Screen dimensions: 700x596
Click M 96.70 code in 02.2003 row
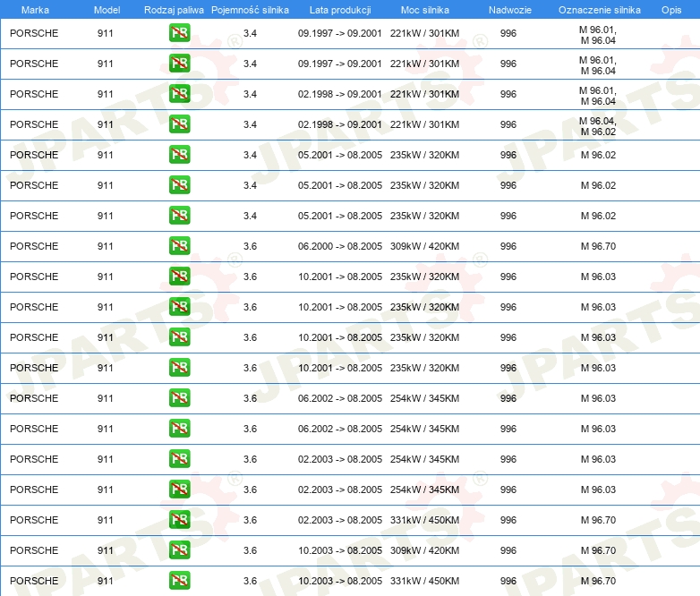(x=598, y=520)
